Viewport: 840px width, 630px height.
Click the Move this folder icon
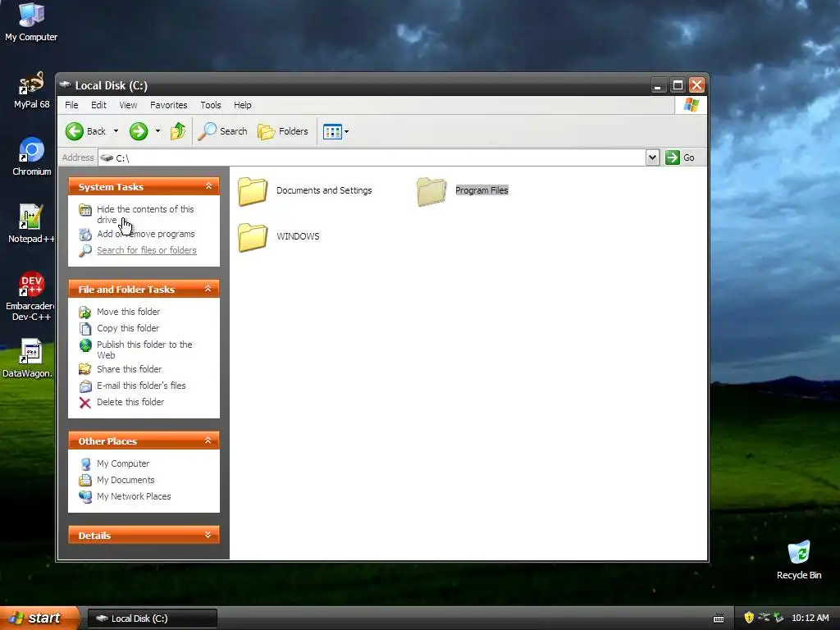pos(85,313)
